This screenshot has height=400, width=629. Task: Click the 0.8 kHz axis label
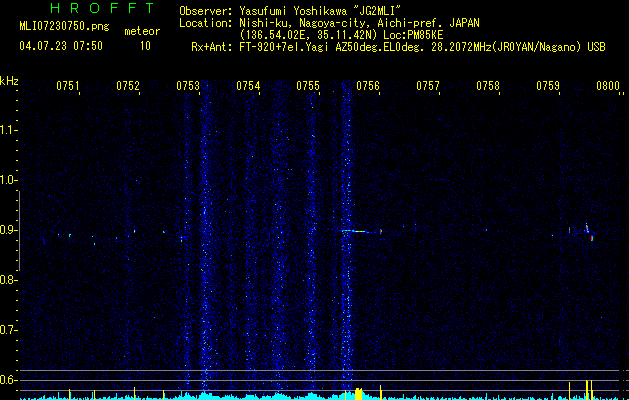pyautogui.click(x=7, y=280)
